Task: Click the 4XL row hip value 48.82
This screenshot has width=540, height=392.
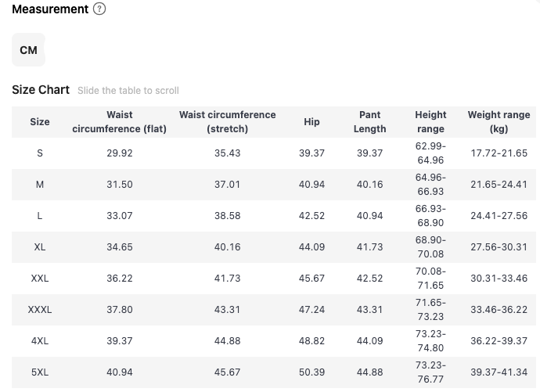Action: point(311,341)
